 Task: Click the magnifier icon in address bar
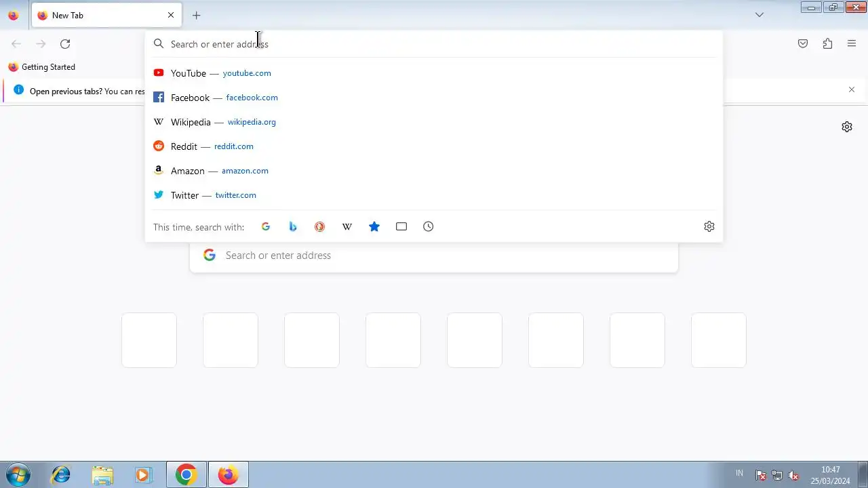point(159,44)
